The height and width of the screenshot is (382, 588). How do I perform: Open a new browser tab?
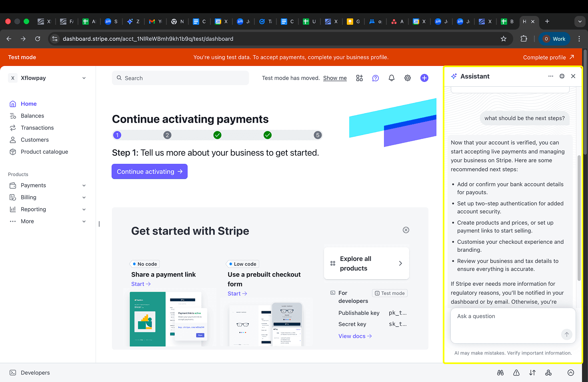pos(547,22)
